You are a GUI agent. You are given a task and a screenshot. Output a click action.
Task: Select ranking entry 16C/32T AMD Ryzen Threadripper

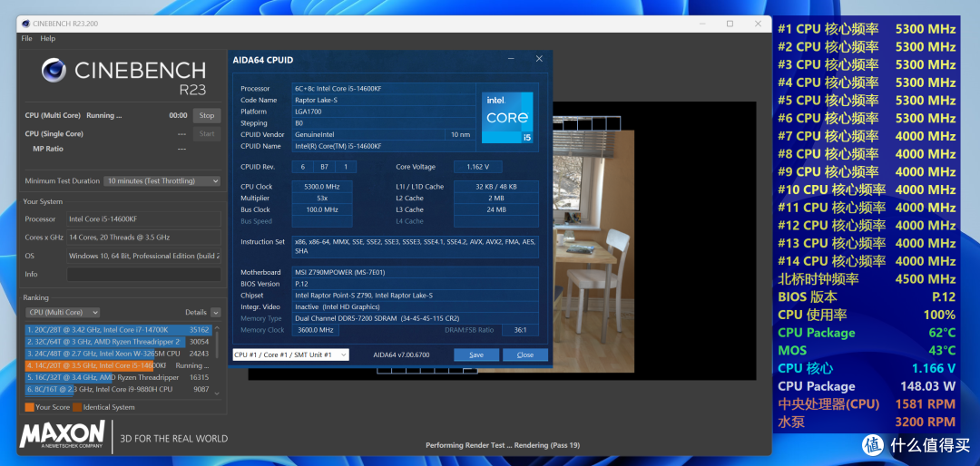point(119,377)
